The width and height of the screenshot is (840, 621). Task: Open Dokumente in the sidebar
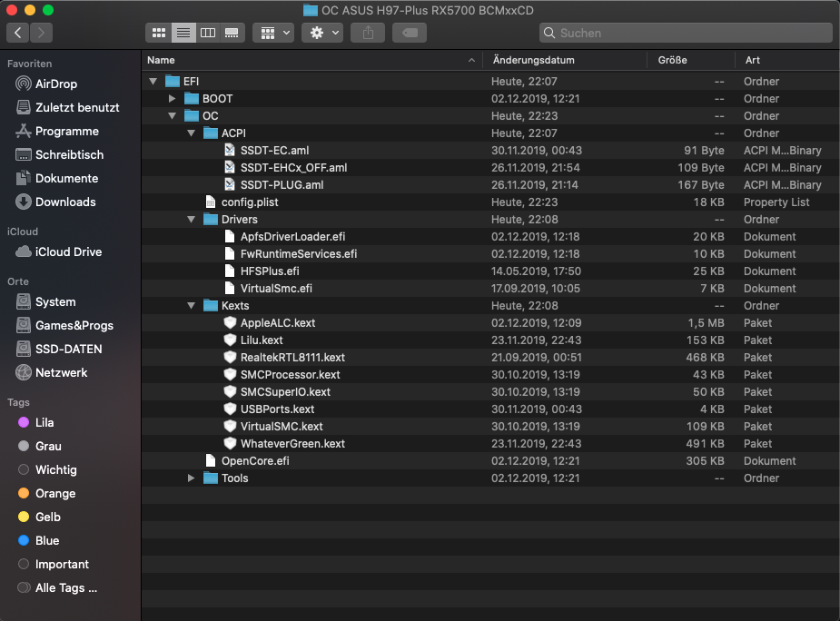tap(57, 179)
